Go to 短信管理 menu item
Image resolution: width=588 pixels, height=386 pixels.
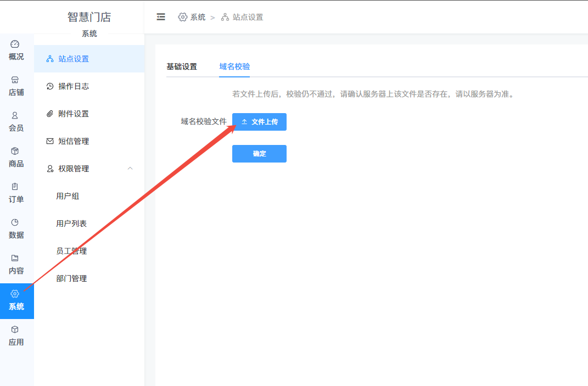(74, 141)
